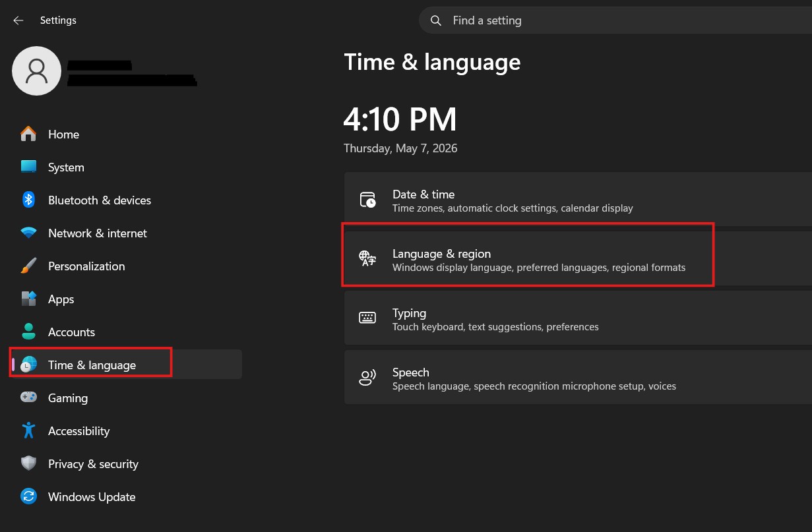Viewport: 812px width, 532px height.
Task: Click the Thursday, May 7, 2026 date
Action: [x=400, y=148]
